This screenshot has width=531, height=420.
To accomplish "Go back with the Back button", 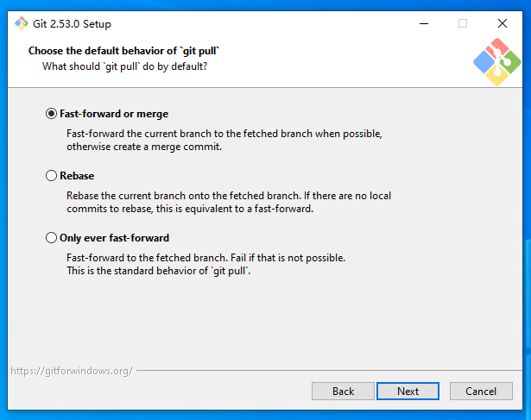I will point(343,392).
